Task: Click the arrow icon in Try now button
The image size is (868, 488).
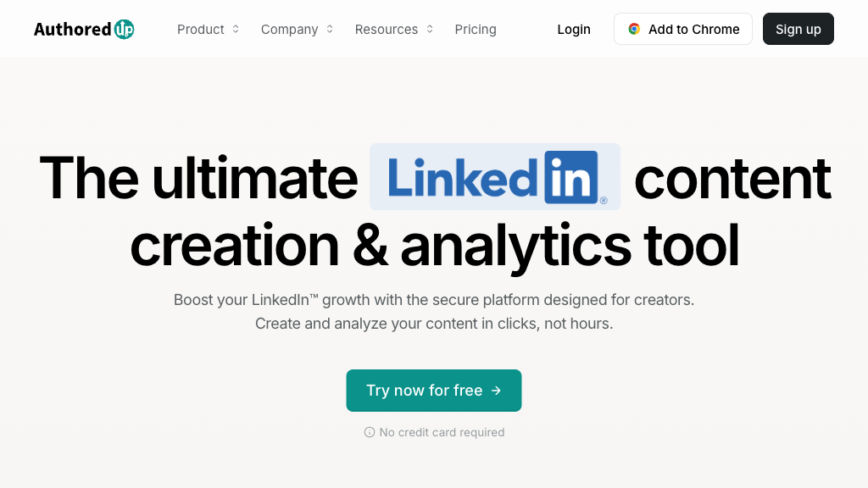Action: pyautogui.click(x=496, y=391)
